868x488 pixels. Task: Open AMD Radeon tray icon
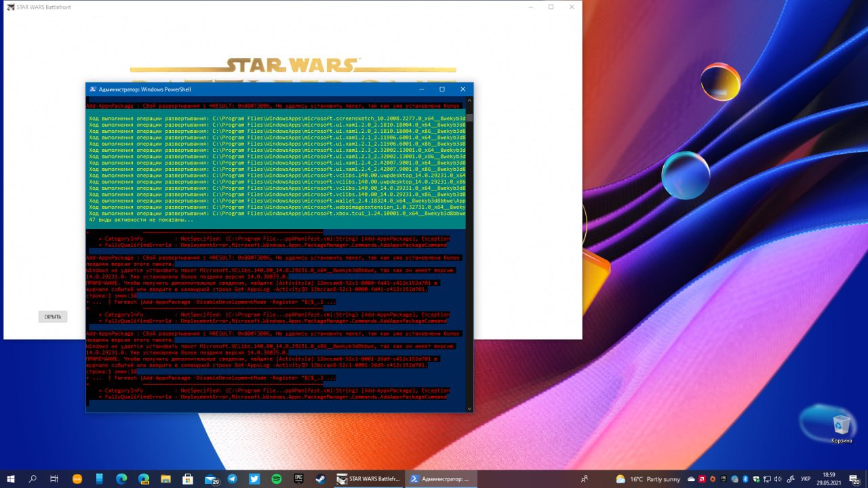(702, 479)
